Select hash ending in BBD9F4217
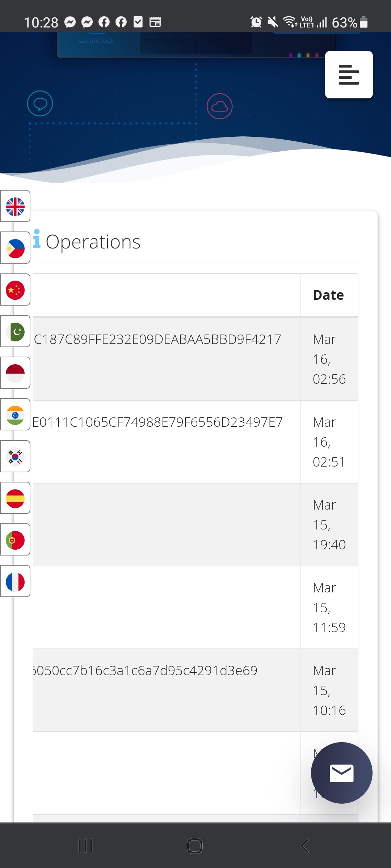 pos(157,339)
